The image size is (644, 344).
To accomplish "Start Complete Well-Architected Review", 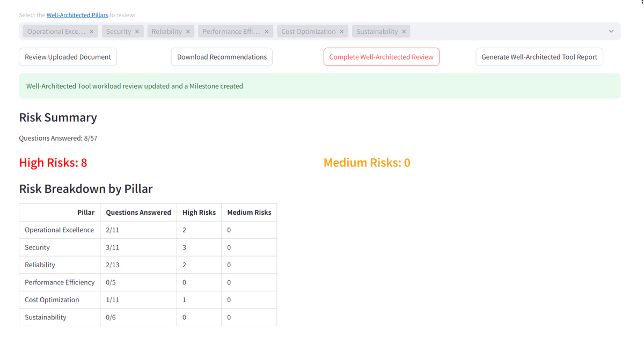I will coord(381,57).
